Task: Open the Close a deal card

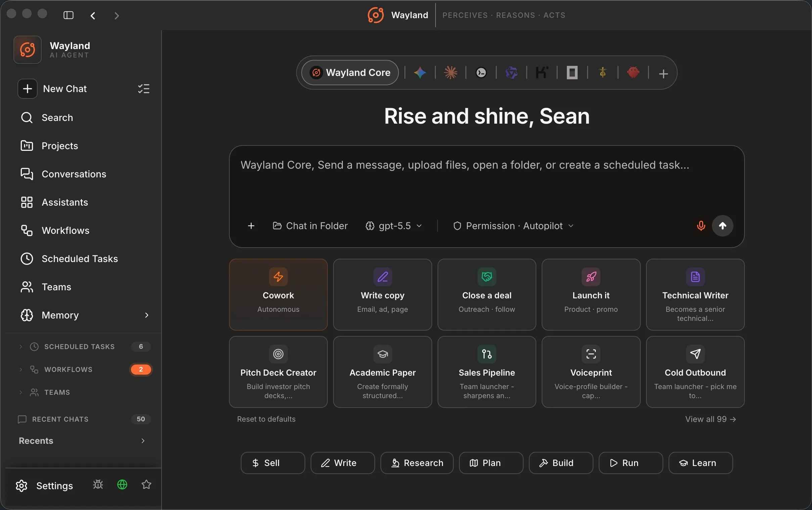Action: click(x=487, y=294)
